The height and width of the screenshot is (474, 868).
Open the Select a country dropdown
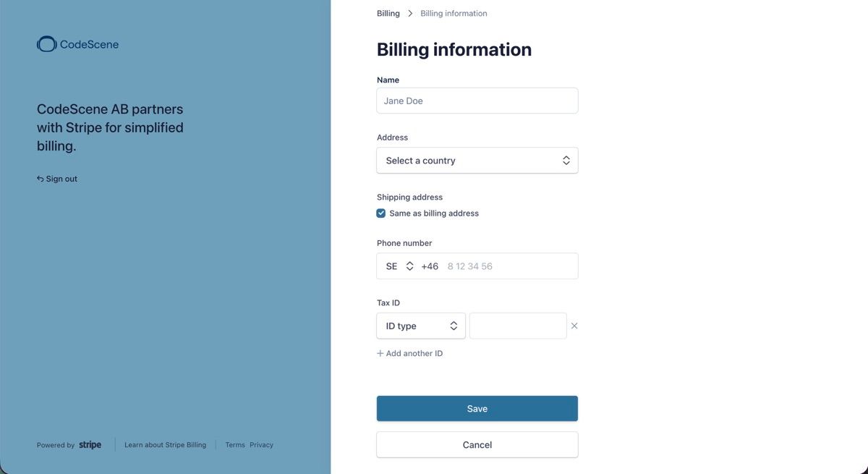coord(477,161)
